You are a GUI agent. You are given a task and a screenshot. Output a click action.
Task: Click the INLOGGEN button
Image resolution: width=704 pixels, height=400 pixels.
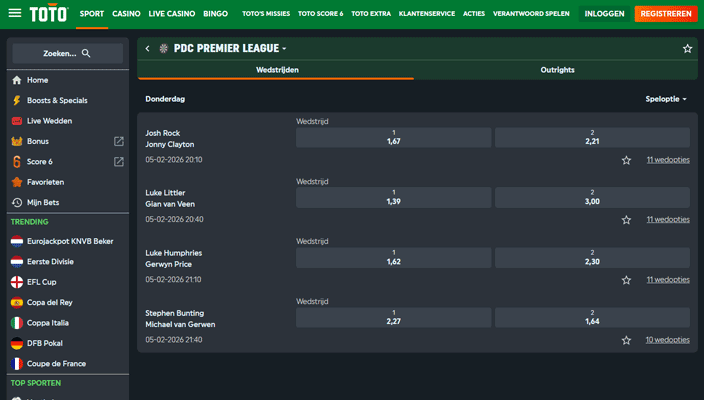[x=604, y=14]
